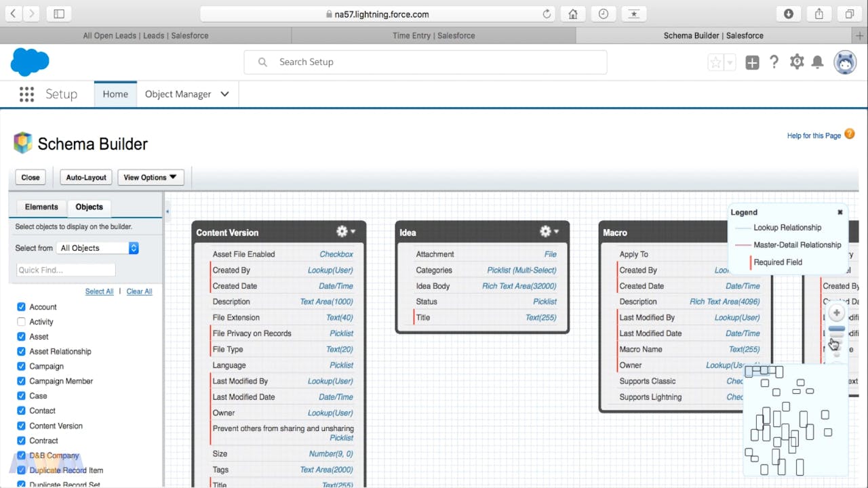The height and width of the screenshot is (488, 868).
Task: Click the Clear All link
Action: pos(139,291)
